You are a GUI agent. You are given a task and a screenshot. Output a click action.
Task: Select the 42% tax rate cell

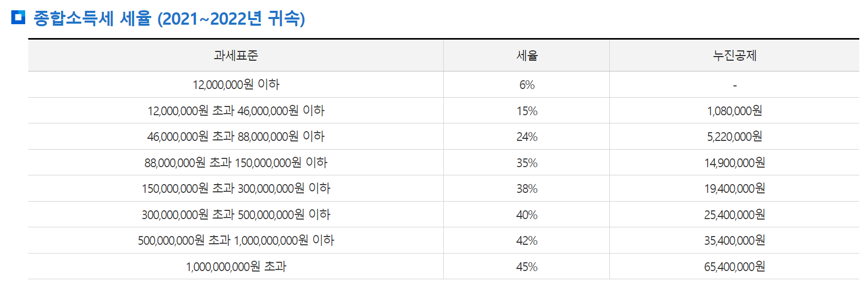[x=527, y=241]
